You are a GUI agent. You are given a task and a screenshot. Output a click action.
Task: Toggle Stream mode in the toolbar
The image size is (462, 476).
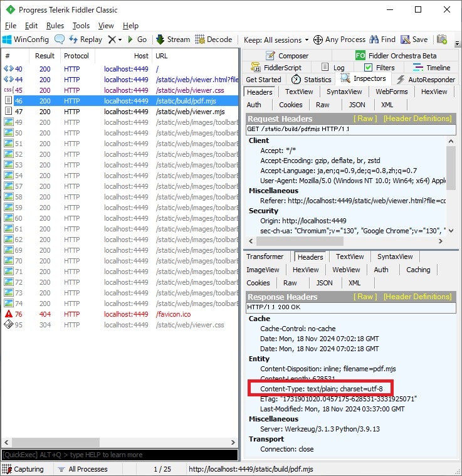pos(173,40)
